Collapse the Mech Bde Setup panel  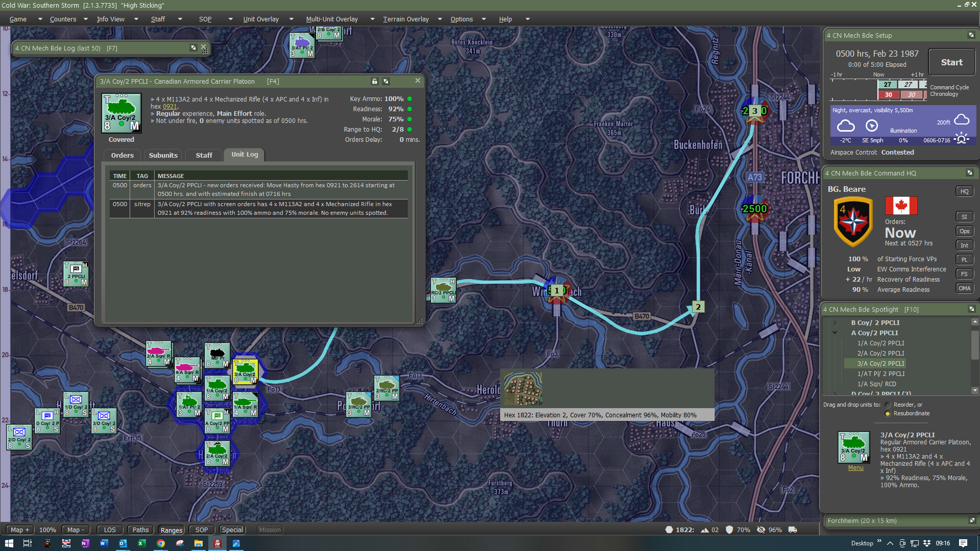coord(971,35)
